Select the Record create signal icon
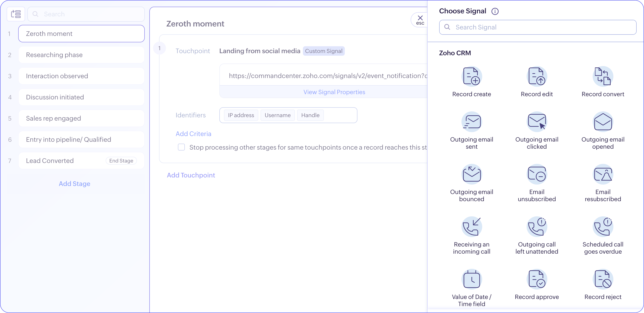The width and height of the screenshot is (644, 313). coord(472,76)
